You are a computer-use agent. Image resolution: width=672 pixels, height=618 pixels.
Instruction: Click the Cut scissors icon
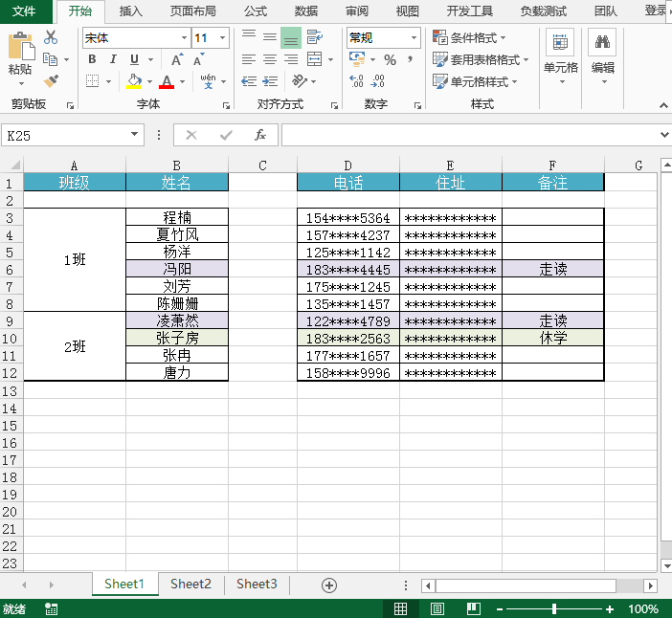(51, 37)
